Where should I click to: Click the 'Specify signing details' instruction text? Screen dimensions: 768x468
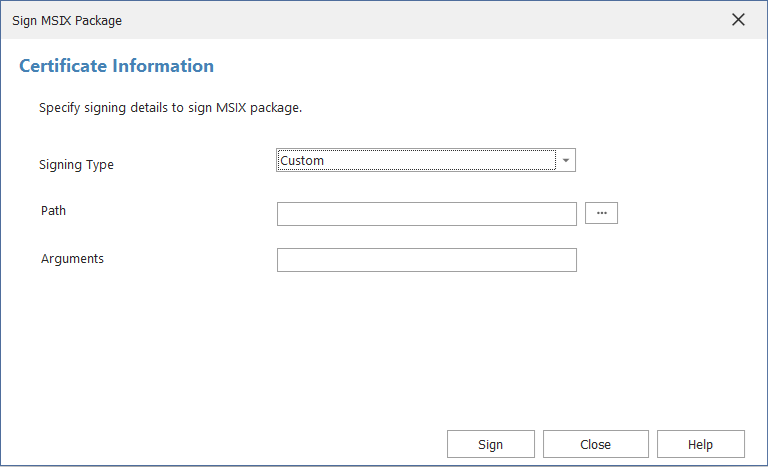point(170,107)
